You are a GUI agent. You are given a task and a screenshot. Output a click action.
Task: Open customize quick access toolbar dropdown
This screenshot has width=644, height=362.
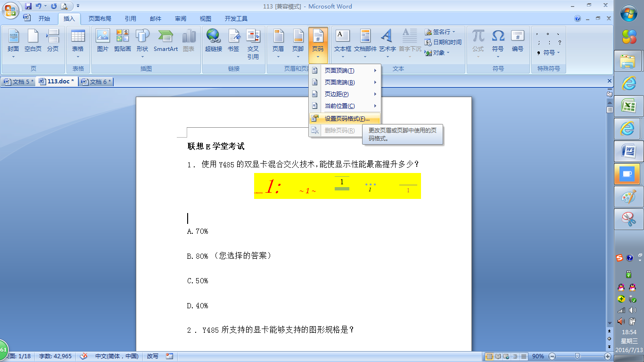(x=78, y=6)
